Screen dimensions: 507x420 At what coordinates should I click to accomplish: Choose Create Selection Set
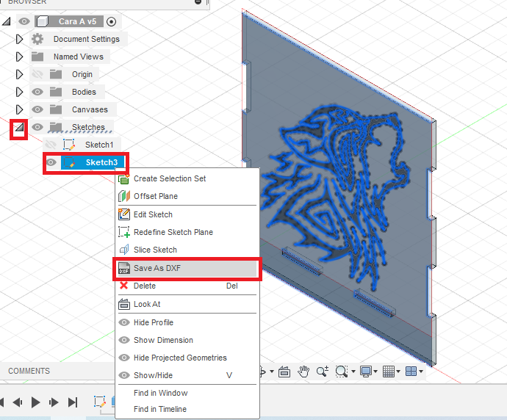pyautogui.click(x=187, y=178)
